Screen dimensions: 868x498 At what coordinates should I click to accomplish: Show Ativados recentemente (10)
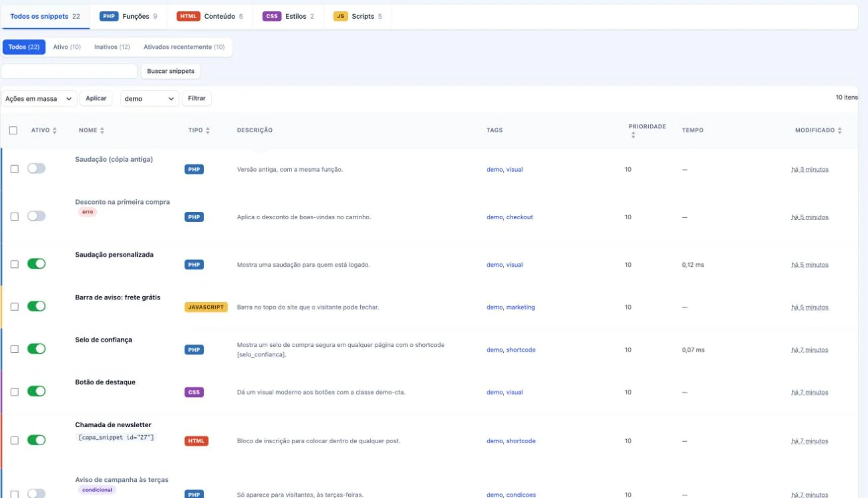click(184, 47)
